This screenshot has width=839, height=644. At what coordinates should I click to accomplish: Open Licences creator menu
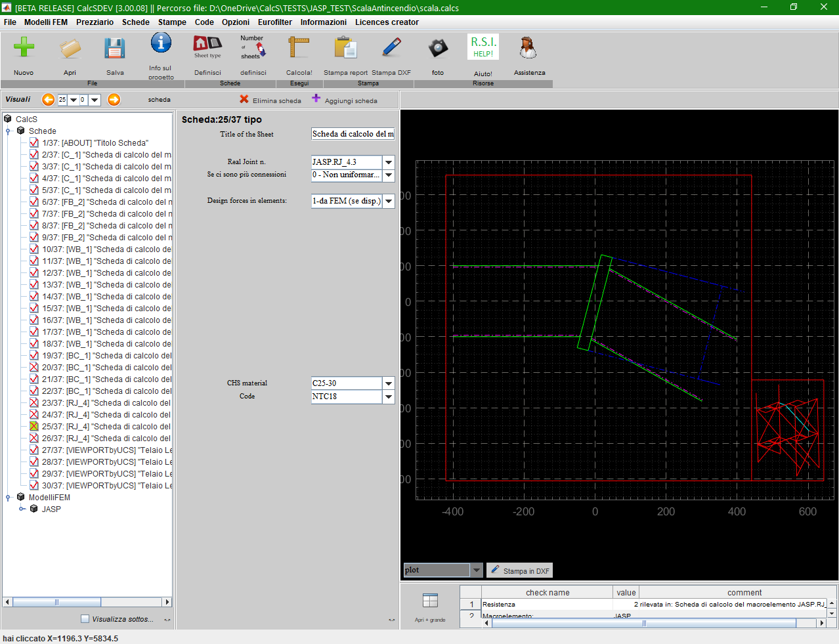pyautogui.click(x=387, y=22)
